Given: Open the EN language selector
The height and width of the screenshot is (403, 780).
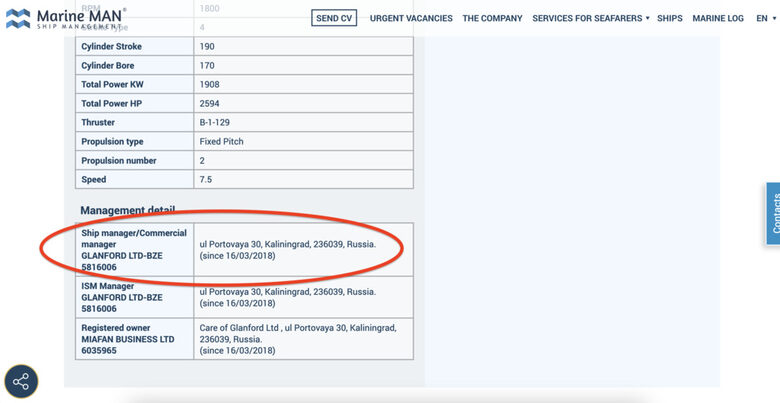Looking at the screenshot, I should (765, 18).
